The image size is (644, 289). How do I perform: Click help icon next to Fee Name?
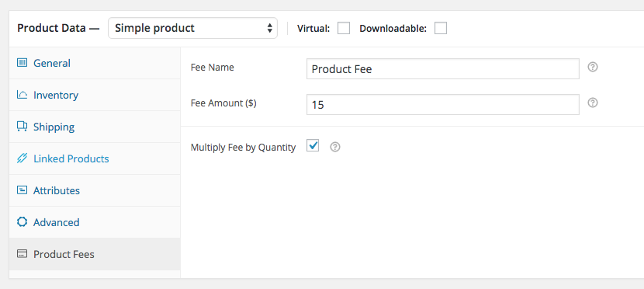(592, 67)
